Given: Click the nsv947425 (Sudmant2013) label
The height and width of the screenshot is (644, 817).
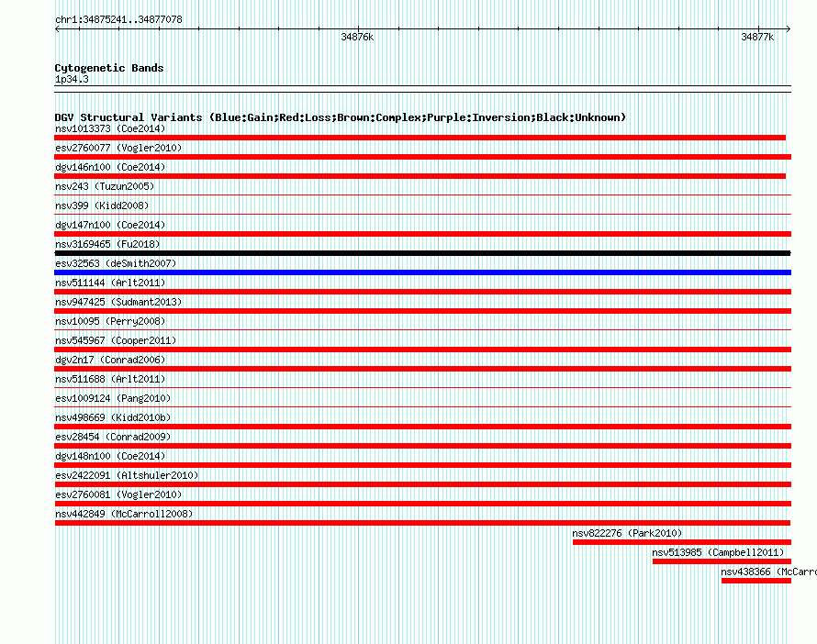Looking at the screenshot, I should pos(118,302).
